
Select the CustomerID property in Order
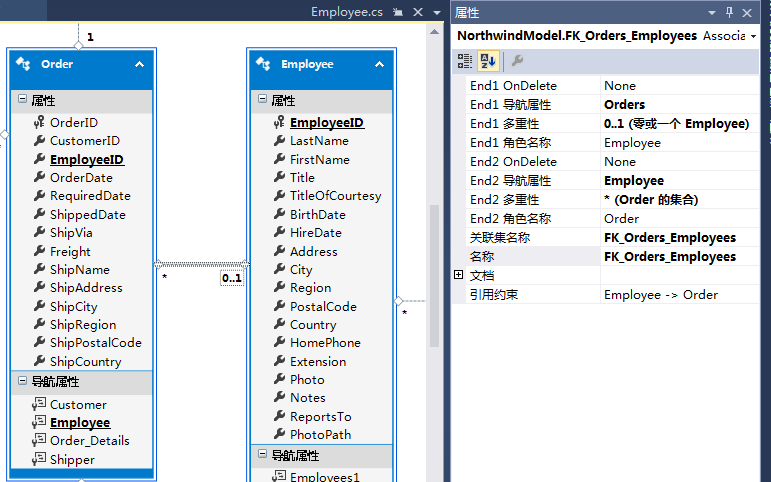(x=85, y=141)
